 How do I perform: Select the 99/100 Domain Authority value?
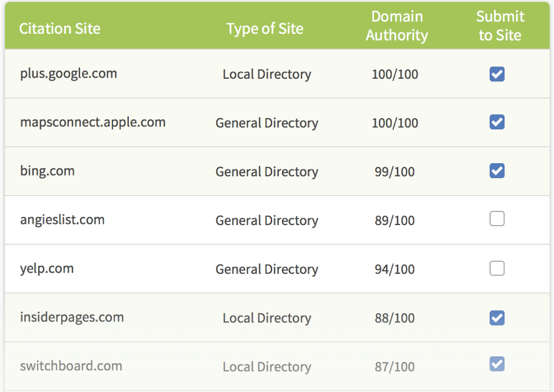click(x=395, y=171)
